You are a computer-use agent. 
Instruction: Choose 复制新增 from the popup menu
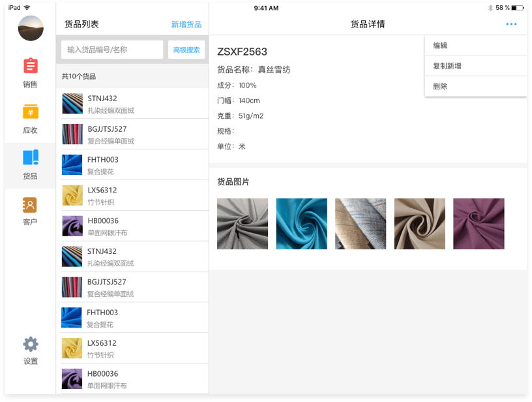pyautogui.click(x=475, y=66)
